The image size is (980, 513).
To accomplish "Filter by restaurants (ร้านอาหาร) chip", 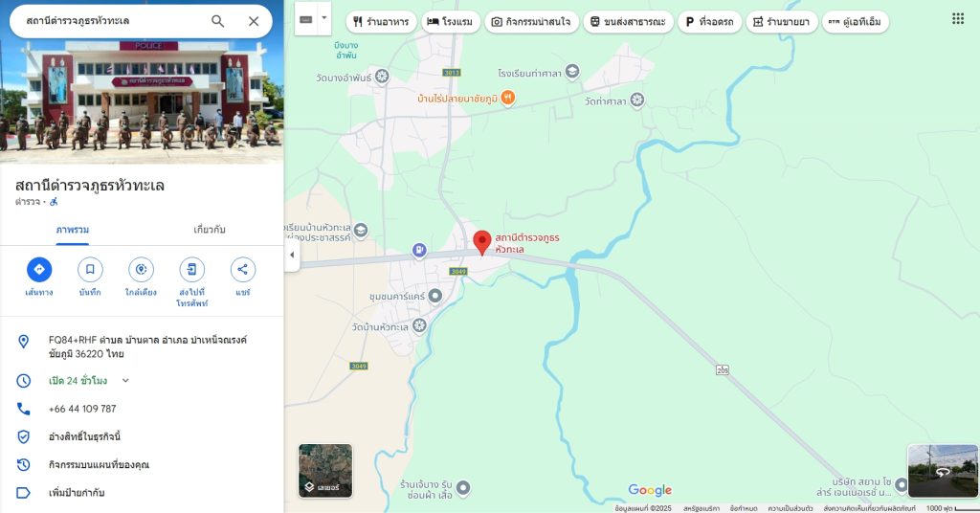I will (x=381, y=22).
